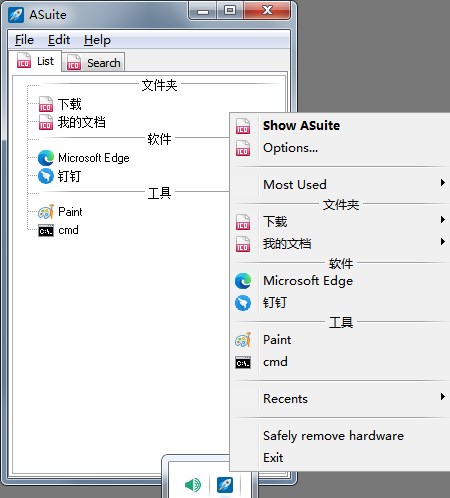Expand the Recents submenu arrow
450x498 pixels.
click(x=442, y=397)
